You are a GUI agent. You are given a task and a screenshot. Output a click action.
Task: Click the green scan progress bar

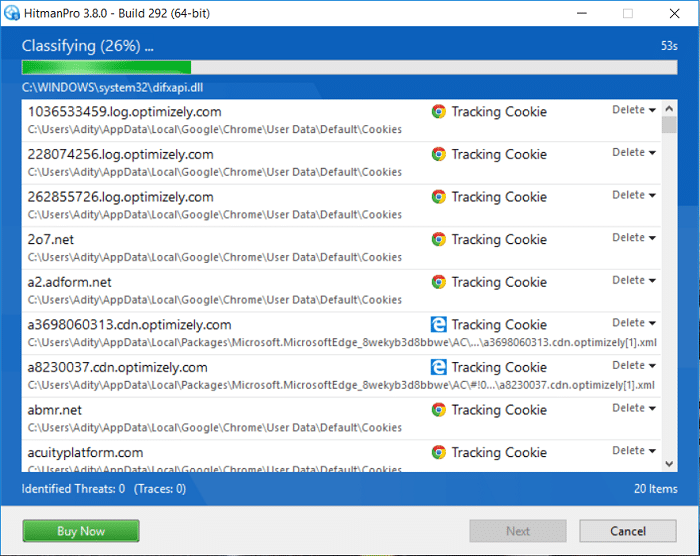pyautogui.click(x=106, y=68)
